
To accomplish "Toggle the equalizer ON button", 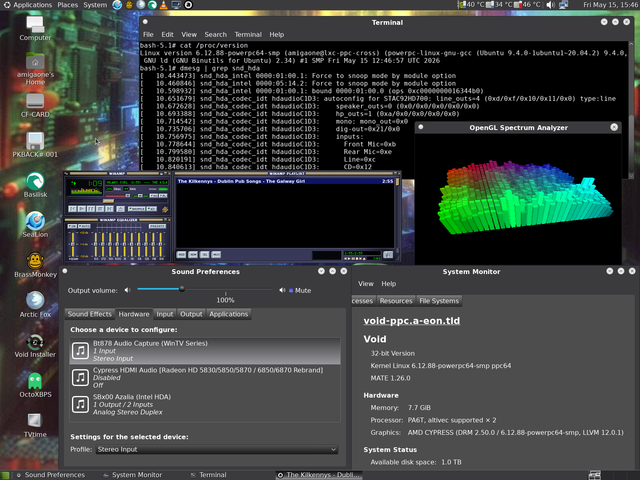I will [72, 226].
